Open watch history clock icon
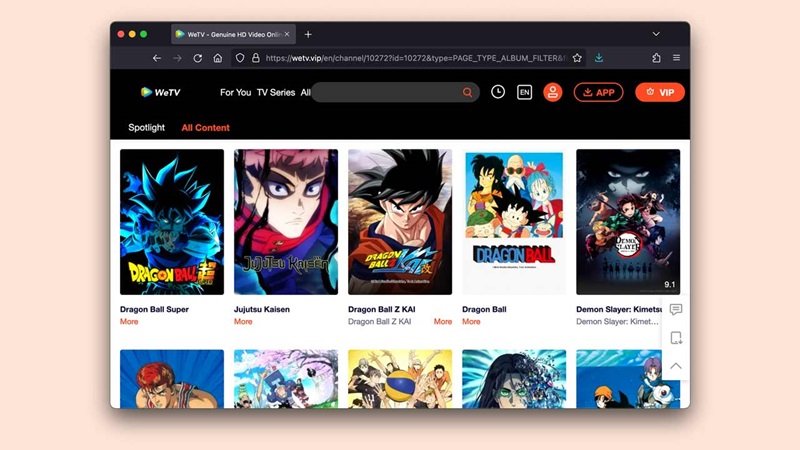 tap(498, 92)
